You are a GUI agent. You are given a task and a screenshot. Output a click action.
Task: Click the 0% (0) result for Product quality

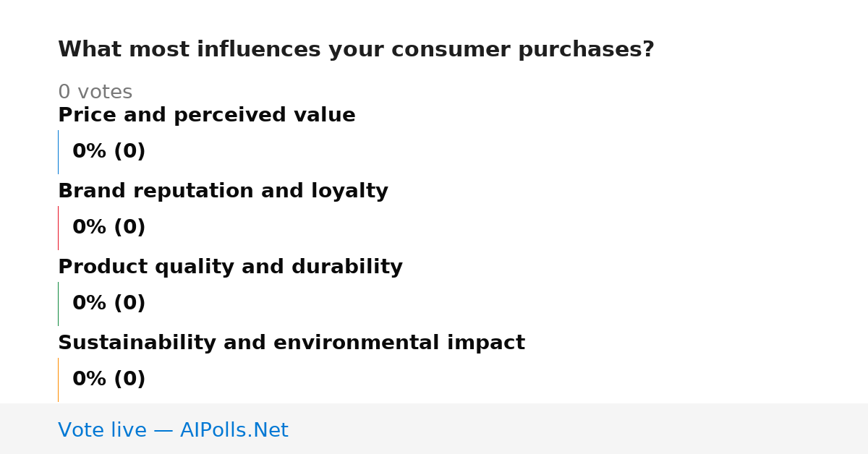point(109,304)
